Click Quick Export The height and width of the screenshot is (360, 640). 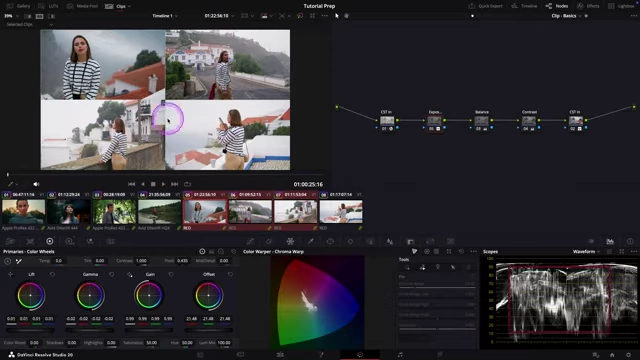coord(486,6)
